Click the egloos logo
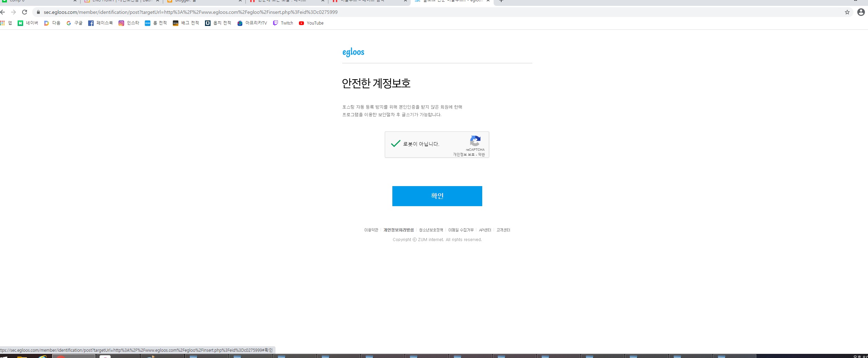868x358 pixels. (x=353, y=52)
